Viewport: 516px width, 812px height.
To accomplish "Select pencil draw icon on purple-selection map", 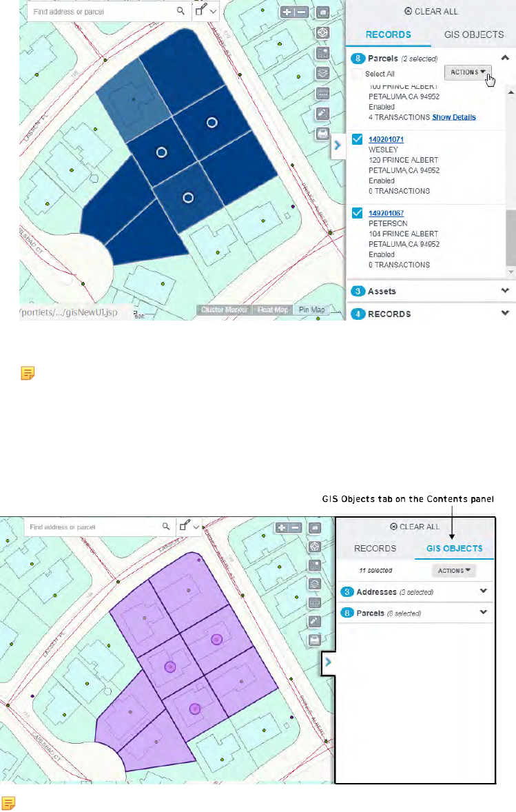I will click(x=315, y=622).
